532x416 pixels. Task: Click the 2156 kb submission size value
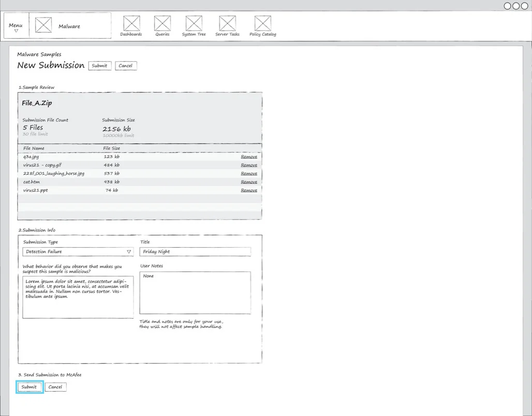pyautogui.click(x=117, y=128)
